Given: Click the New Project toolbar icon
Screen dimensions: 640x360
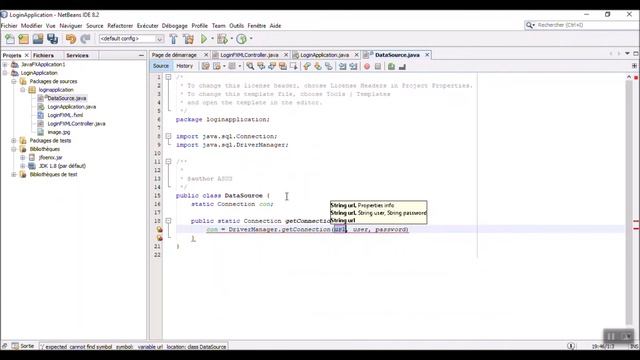Looking at the screenshot, I should coord(24,39).
